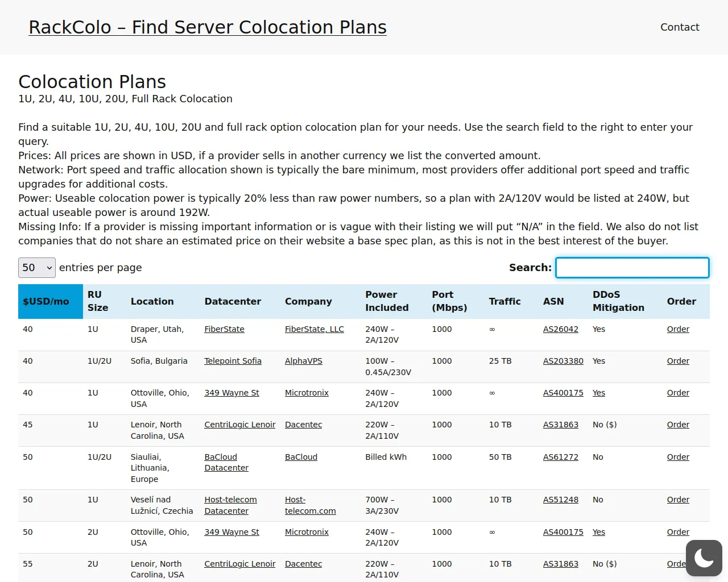
Task: Sort by the Traffic column header
Action: tap(504, 302)
